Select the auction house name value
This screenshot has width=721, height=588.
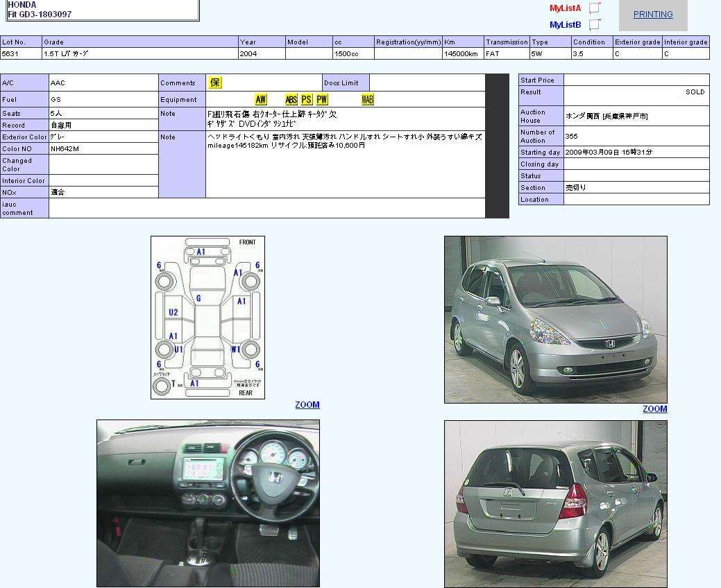coord(607,116)
